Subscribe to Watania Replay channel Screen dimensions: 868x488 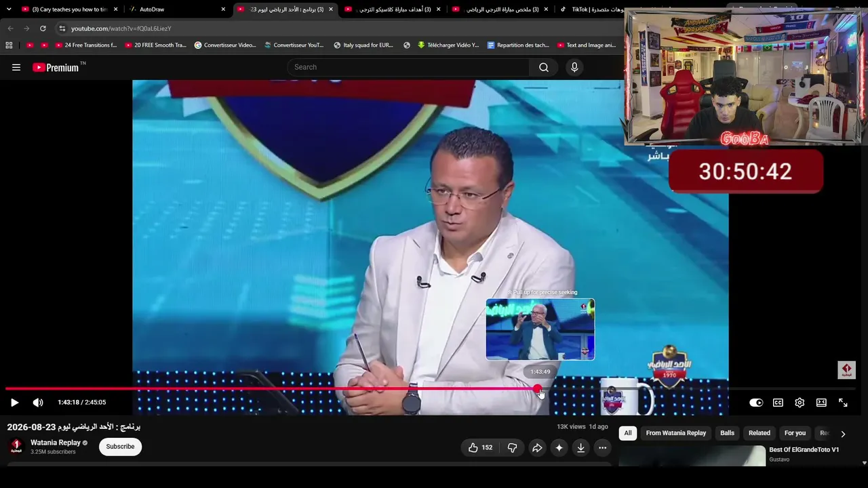click(x=120, y=447)
